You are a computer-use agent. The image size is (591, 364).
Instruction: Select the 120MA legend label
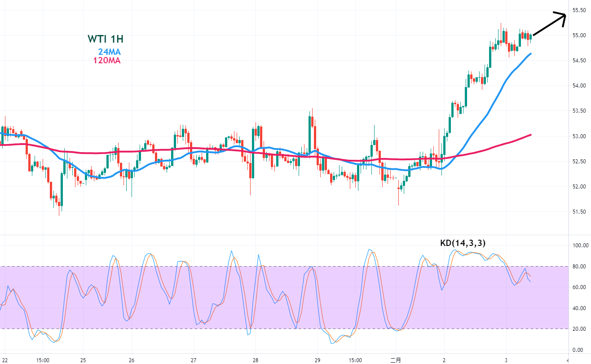107,60
